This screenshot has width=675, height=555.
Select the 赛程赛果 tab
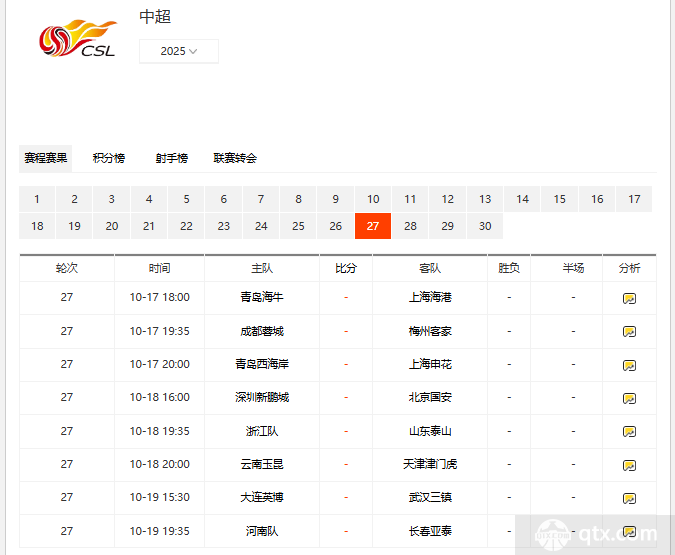point(46,158)
